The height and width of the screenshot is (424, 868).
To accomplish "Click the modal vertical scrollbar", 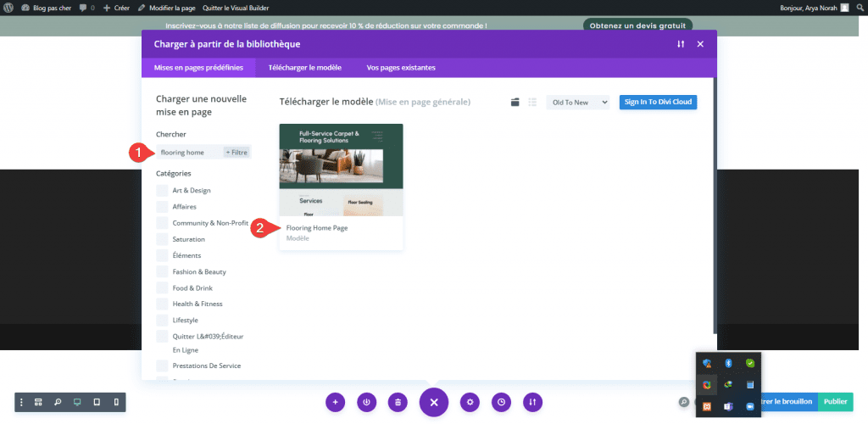I will point(715,205).
